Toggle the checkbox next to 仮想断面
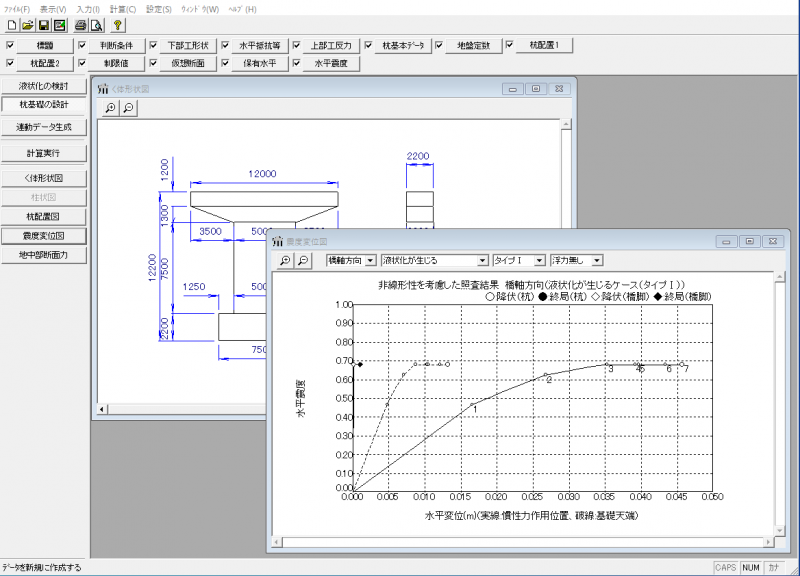 153,63
